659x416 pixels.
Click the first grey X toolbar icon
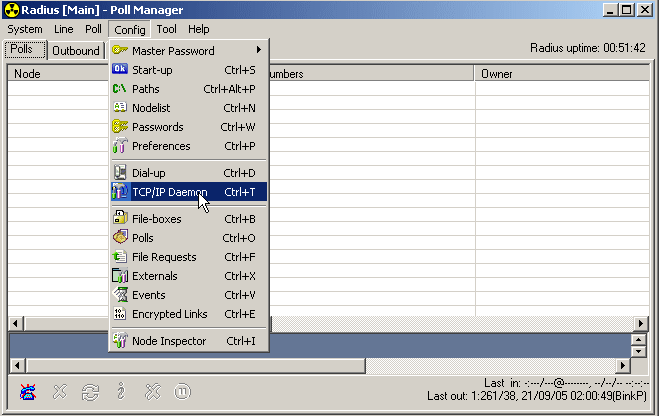pos(60,392)
